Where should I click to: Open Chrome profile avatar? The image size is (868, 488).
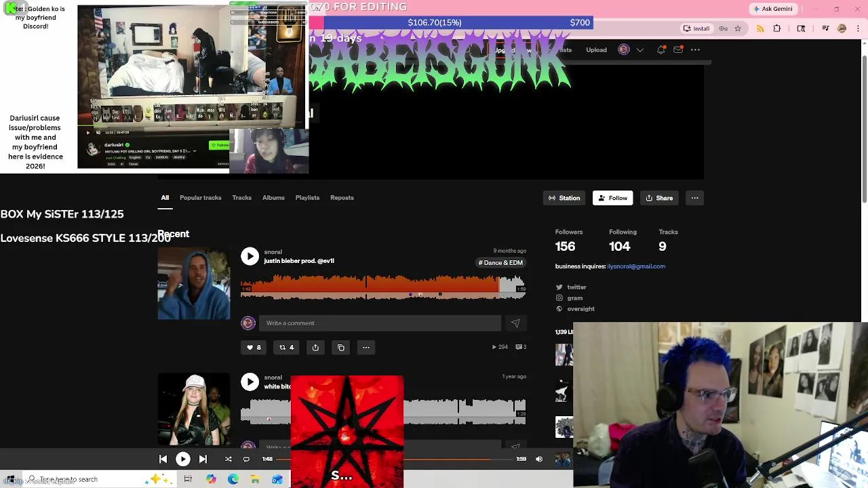[x=842, y=28]
